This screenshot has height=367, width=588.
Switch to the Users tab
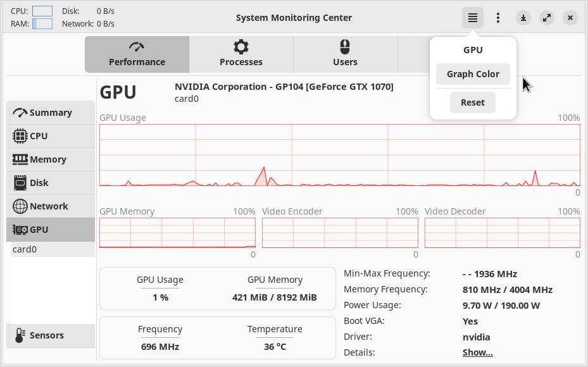coord(345,54)
